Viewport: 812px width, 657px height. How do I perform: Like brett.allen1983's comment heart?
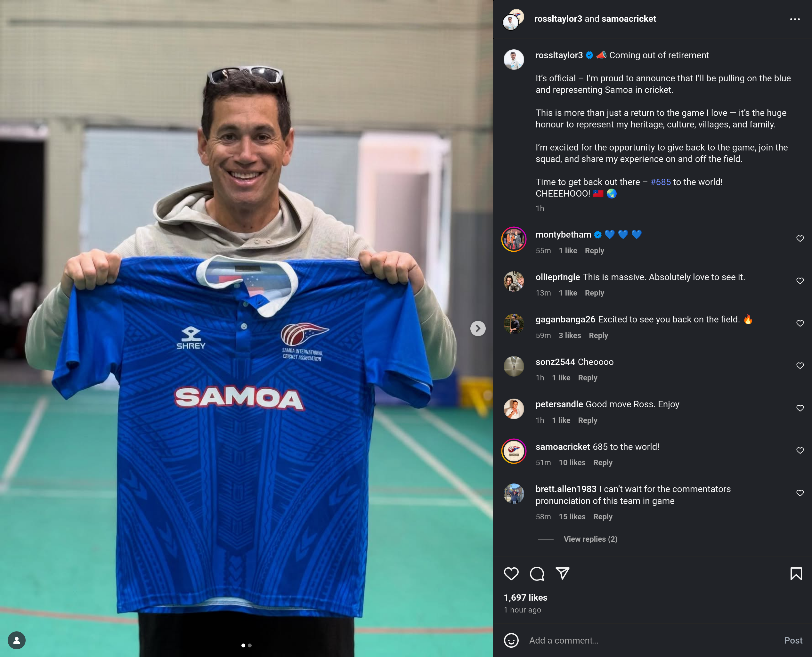[800, 493]
